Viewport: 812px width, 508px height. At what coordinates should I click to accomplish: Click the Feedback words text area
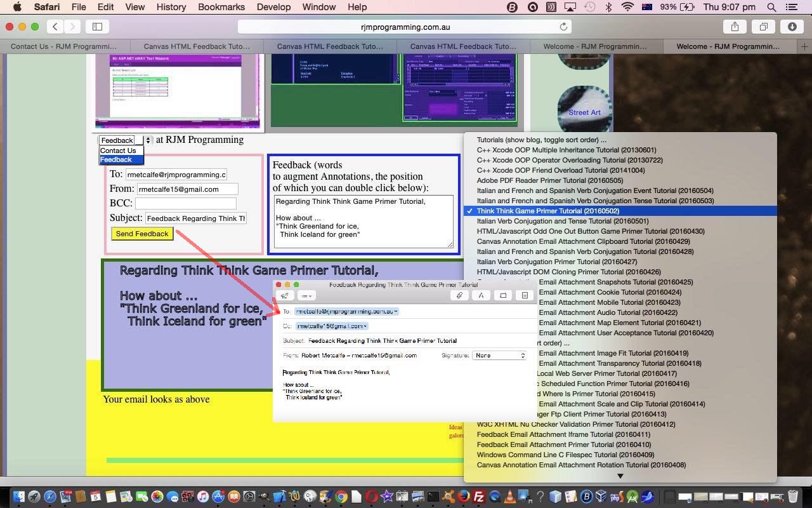coord(364,222)
